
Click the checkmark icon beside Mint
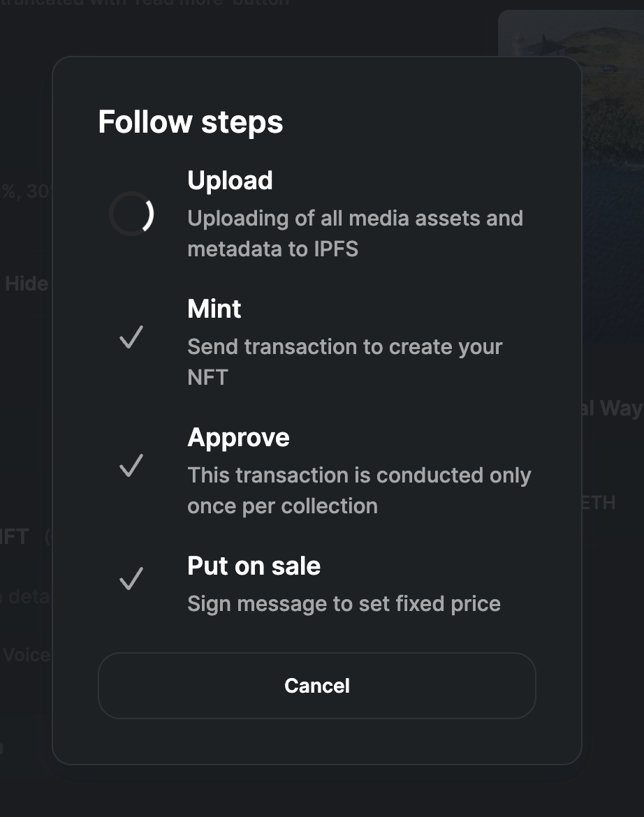pos(131,338)
